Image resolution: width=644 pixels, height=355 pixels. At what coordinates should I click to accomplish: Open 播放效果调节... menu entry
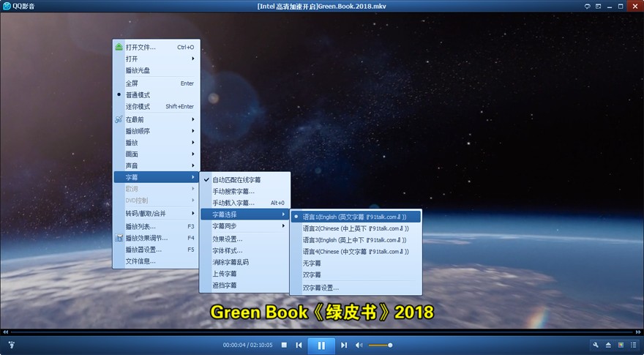[157, 238]
